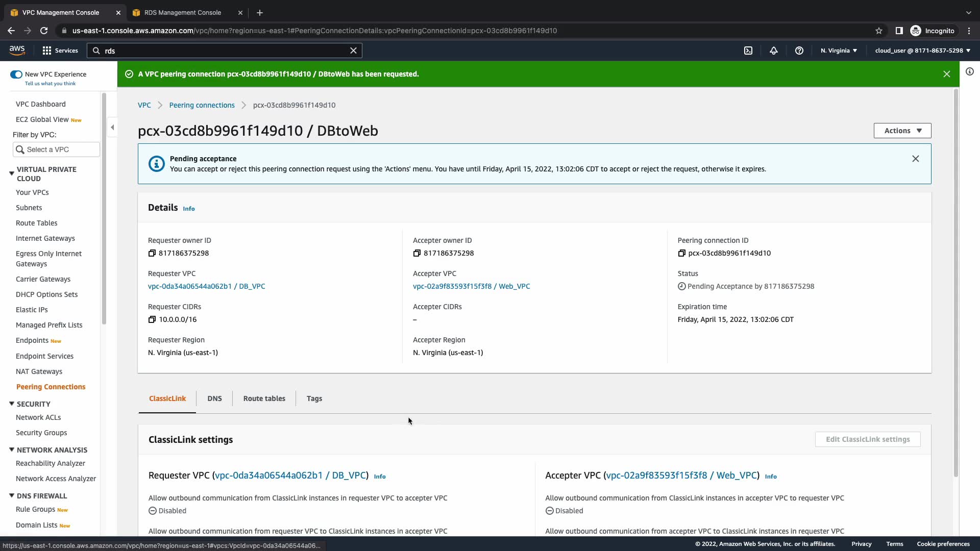Switch to the DNS tab
The width and height of the screenshot is (980, 551).
click(214, 398)
